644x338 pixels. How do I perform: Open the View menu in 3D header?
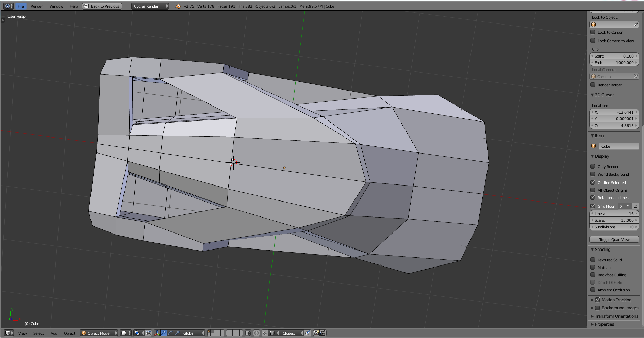(x=22, y=333)
